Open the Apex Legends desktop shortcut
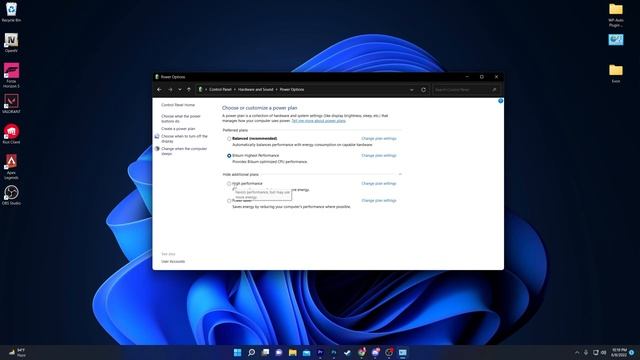 pyautogui.click(x=11, y=167)
